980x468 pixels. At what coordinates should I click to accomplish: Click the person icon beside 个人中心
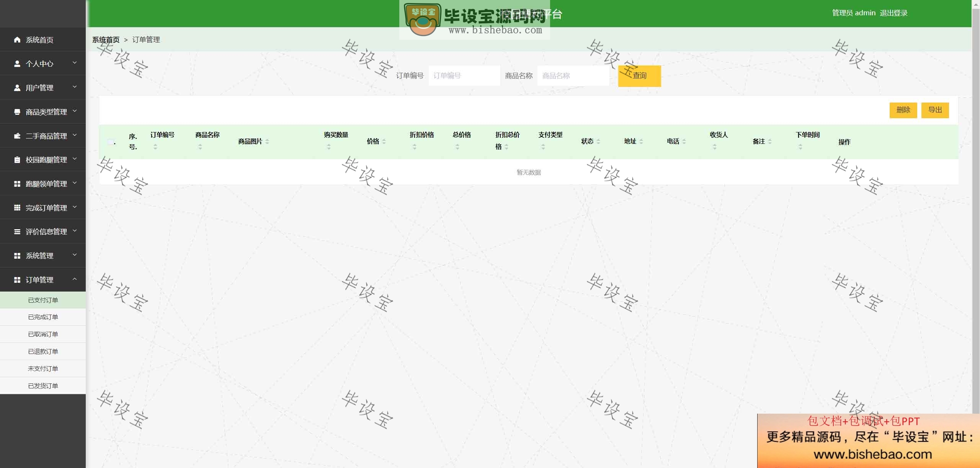pyautogui.click(x=17, y=64)
